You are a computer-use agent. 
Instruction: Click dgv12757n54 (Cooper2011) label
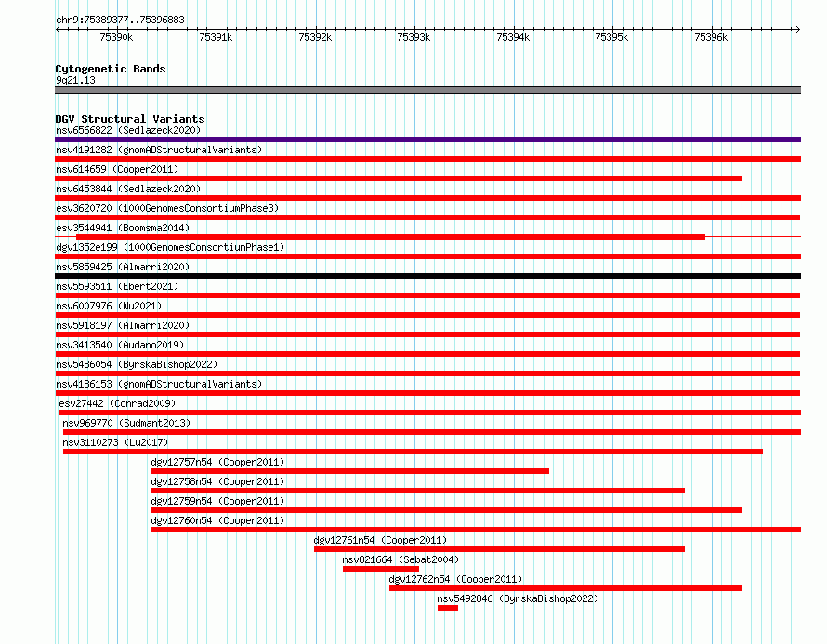click(x=217, y=462)
